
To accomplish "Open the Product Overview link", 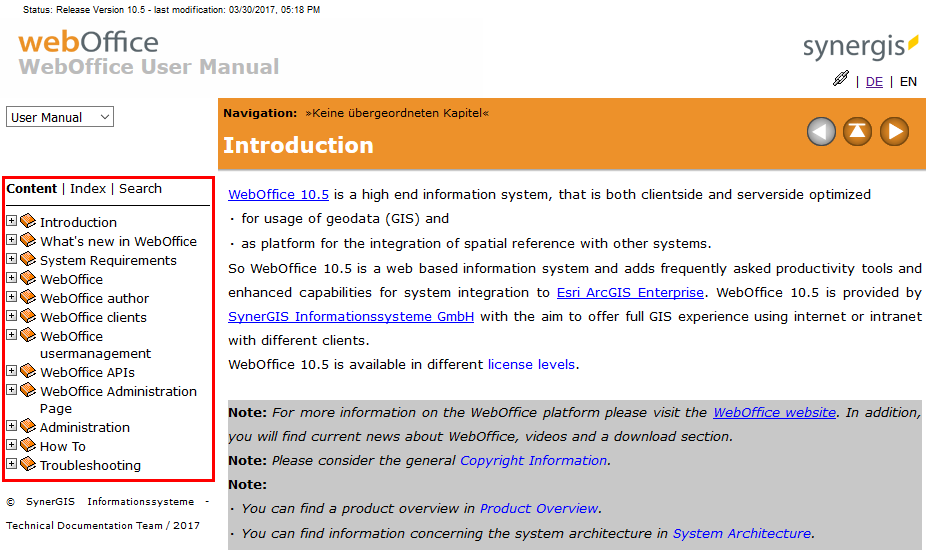I will [x=539, y=509].
